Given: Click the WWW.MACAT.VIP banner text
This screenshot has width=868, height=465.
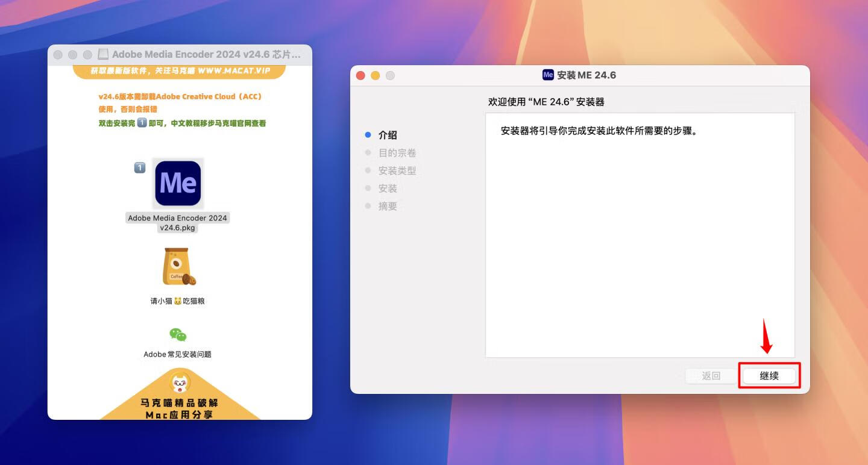Looking at the screenshot, I should (234, 70).
